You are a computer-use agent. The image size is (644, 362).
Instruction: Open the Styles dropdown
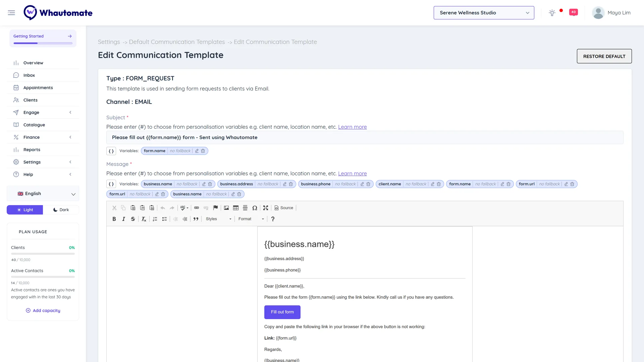[x=219, y=219]
